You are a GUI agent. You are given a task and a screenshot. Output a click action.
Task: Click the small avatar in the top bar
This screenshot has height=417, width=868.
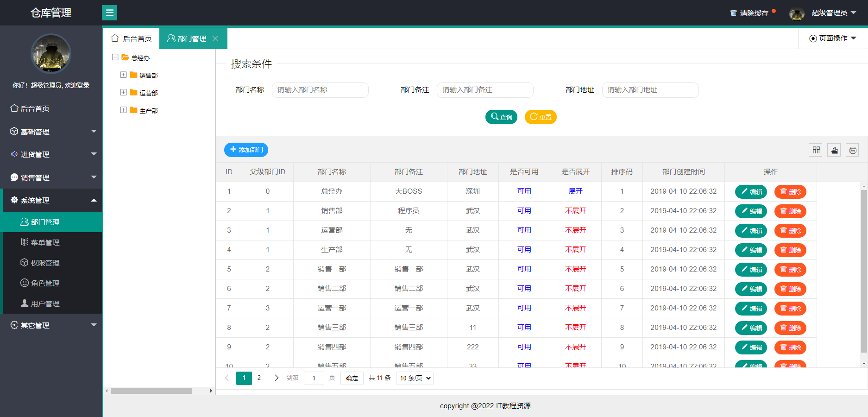point(797,13)
